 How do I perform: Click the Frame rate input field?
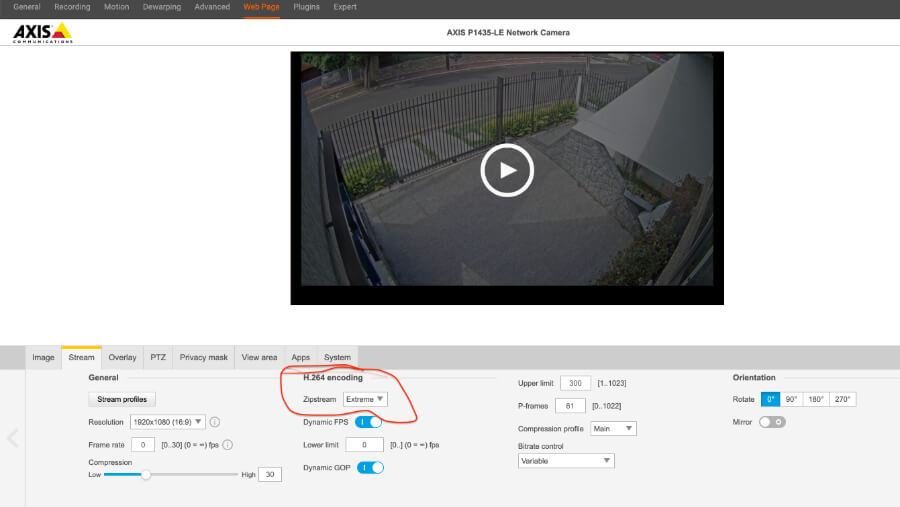143,444
